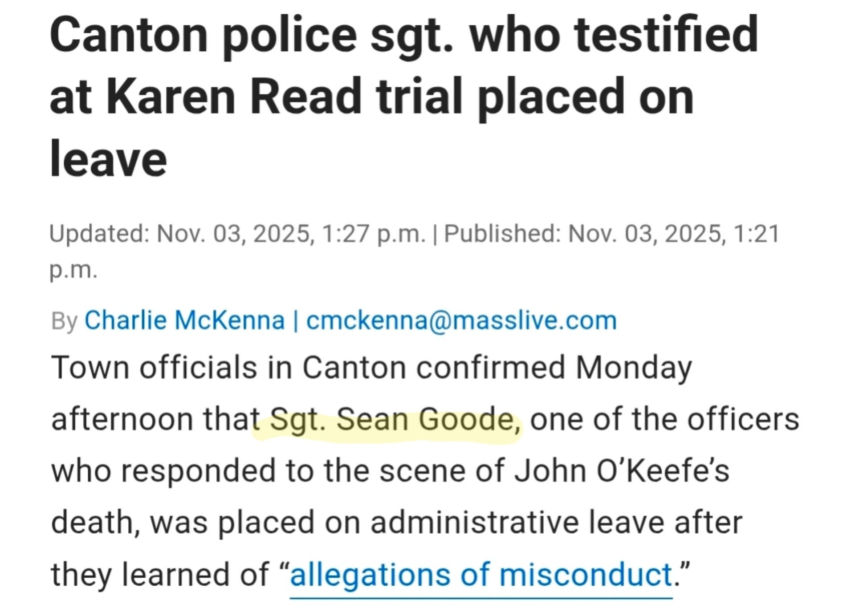Click the headline's last word "leave"
Viewport: 855px width, 616px height.
pos(108,159)
